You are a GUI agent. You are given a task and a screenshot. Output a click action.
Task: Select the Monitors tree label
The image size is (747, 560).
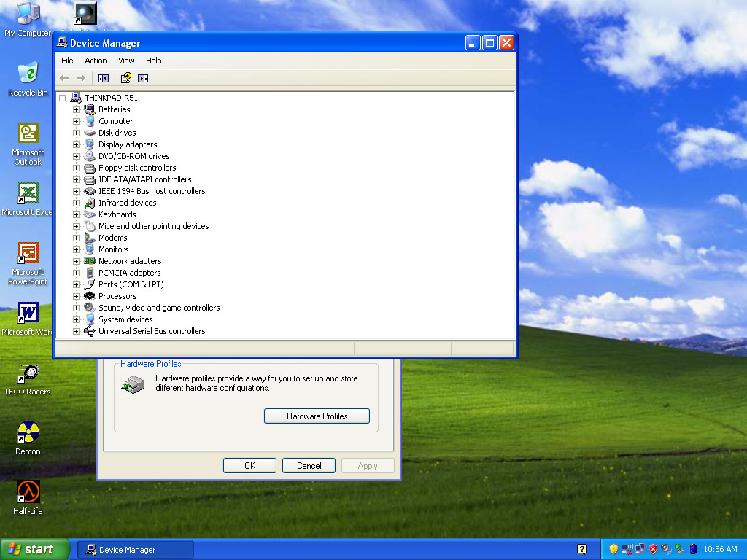click(113, 249)
